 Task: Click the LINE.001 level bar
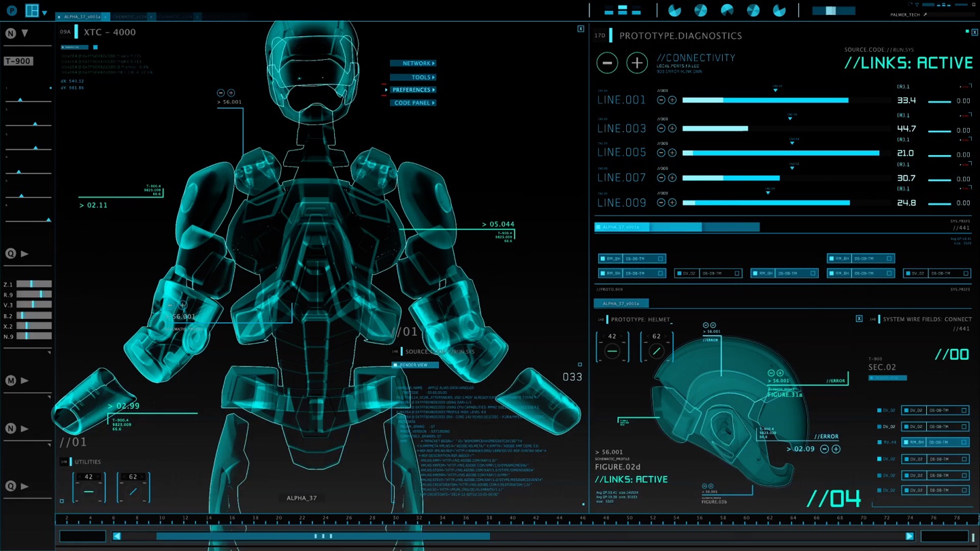point(766,100)
